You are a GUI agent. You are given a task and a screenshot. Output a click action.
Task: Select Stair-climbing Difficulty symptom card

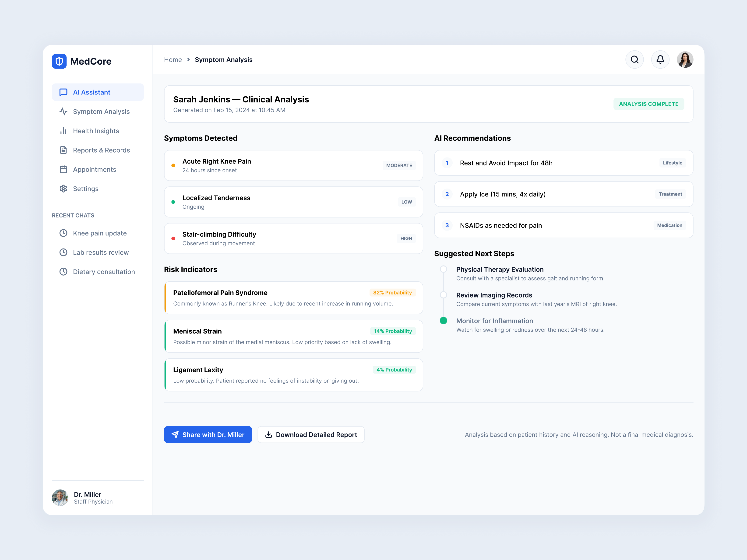point(293,238)
